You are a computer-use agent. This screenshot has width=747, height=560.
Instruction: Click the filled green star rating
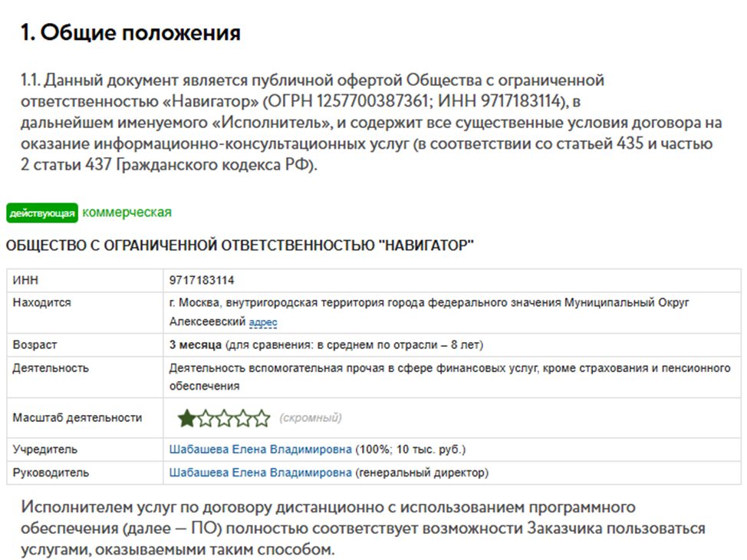[187, 418]
